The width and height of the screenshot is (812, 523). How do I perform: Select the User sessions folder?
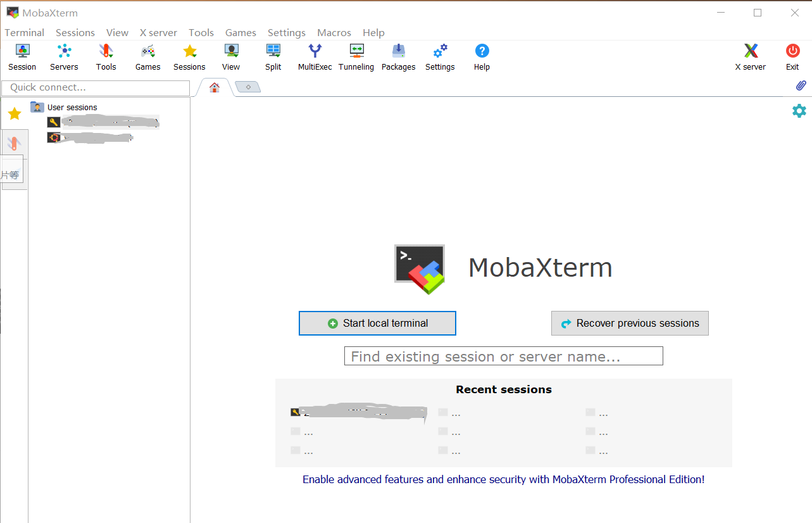(x=65, y=107)
